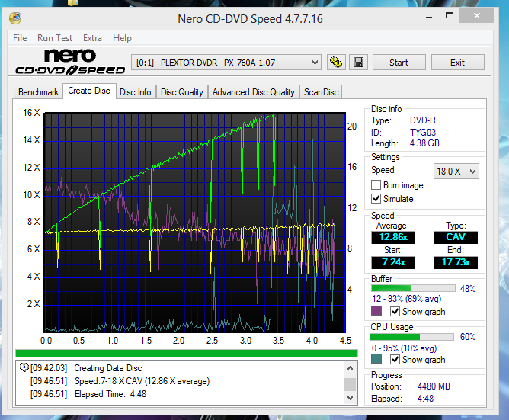Click the Nero disc application icon in title bar
This screenshot has width=509, height=420.
coord(15,18)
